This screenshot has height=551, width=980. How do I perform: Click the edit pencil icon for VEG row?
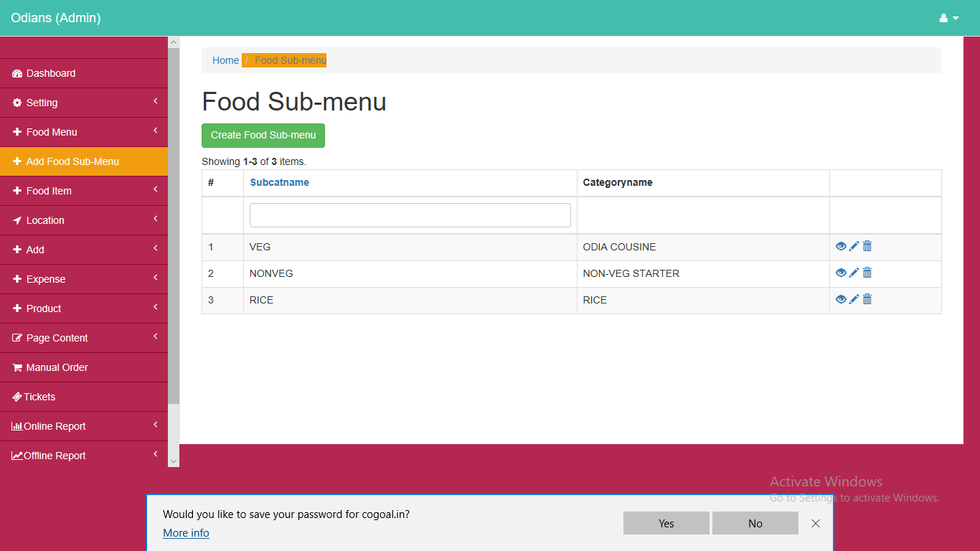point(854,246)
